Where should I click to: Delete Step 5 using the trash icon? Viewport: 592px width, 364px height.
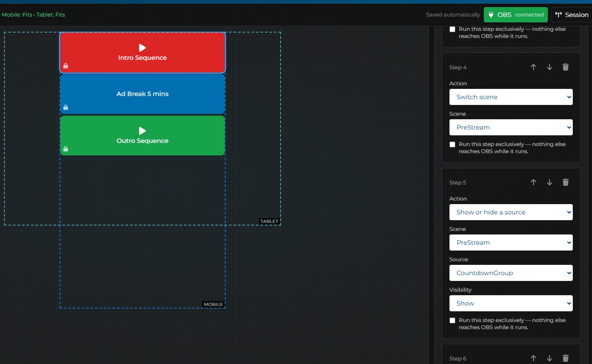[566, 182]
